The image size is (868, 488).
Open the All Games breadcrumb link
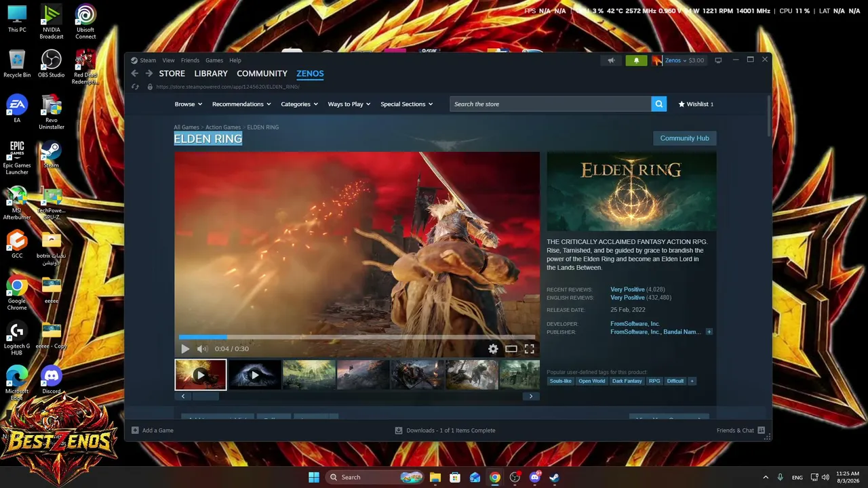186,127
